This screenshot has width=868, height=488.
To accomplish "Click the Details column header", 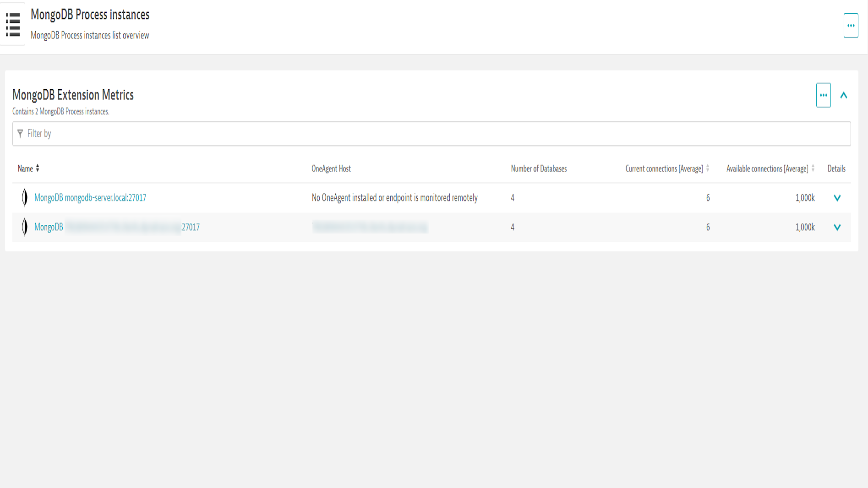I will 836,168.
